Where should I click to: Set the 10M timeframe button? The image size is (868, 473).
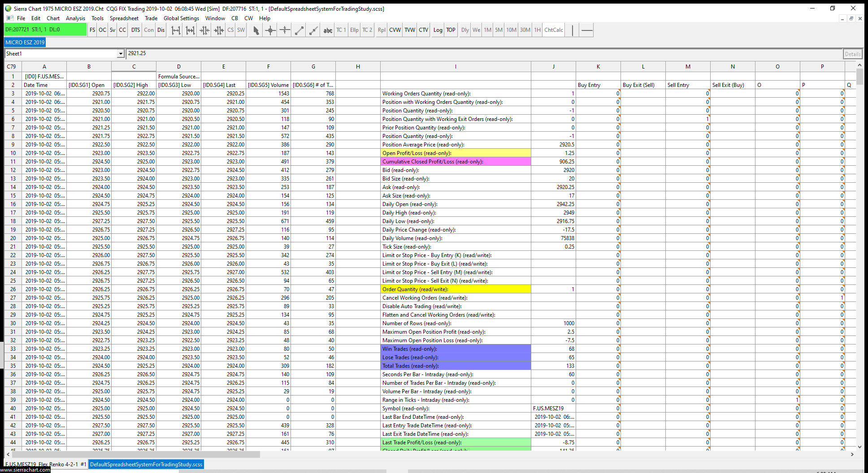tap(512, 30)
